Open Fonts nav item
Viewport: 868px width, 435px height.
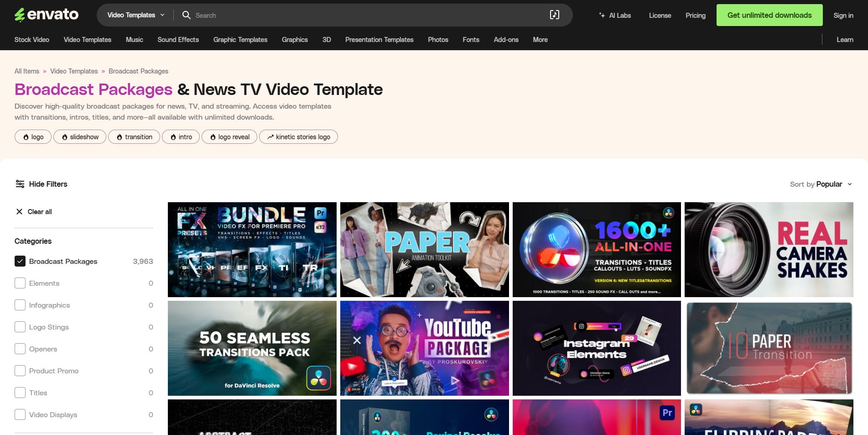[x=471, y=40]
